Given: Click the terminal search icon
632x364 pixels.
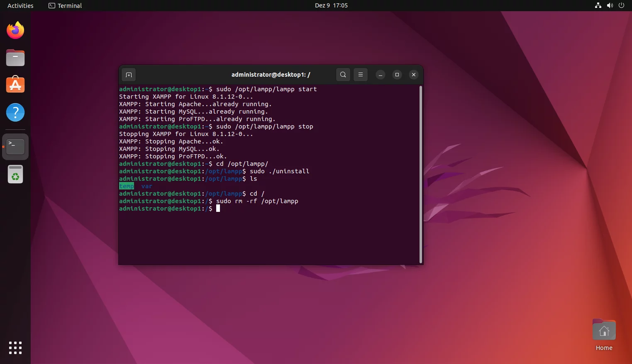Looking at the screenshot, I should (343, 75).
